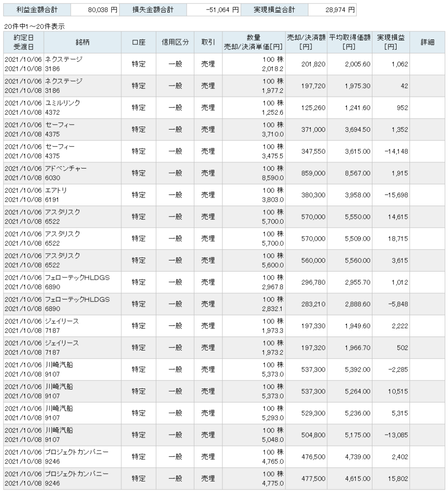
Task: Click the 実現損益 column header
Action: pyautogui.click(x=391, y=42)
